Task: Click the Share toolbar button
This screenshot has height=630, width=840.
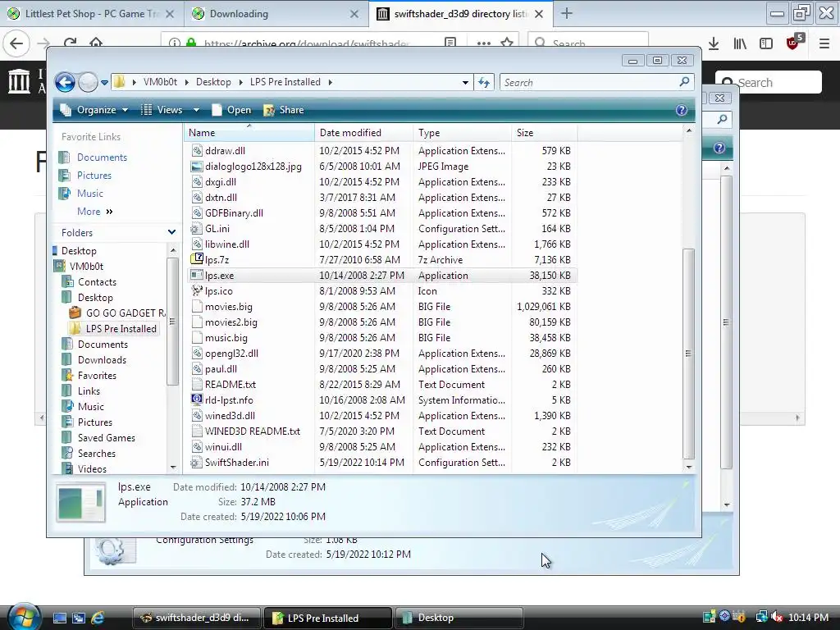Action: (x=284, y=110)
